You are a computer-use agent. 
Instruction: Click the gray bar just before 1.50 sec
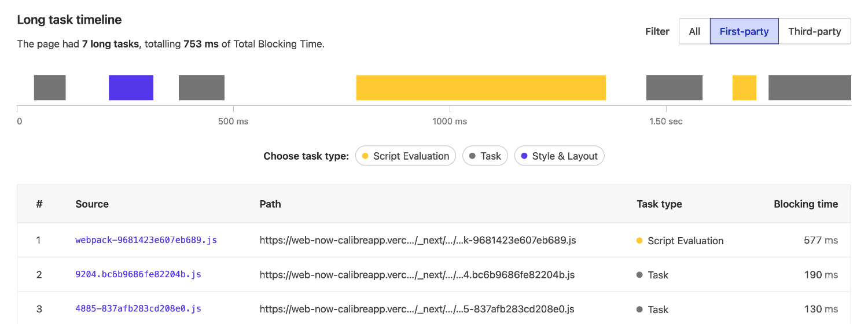coord(674,88)
